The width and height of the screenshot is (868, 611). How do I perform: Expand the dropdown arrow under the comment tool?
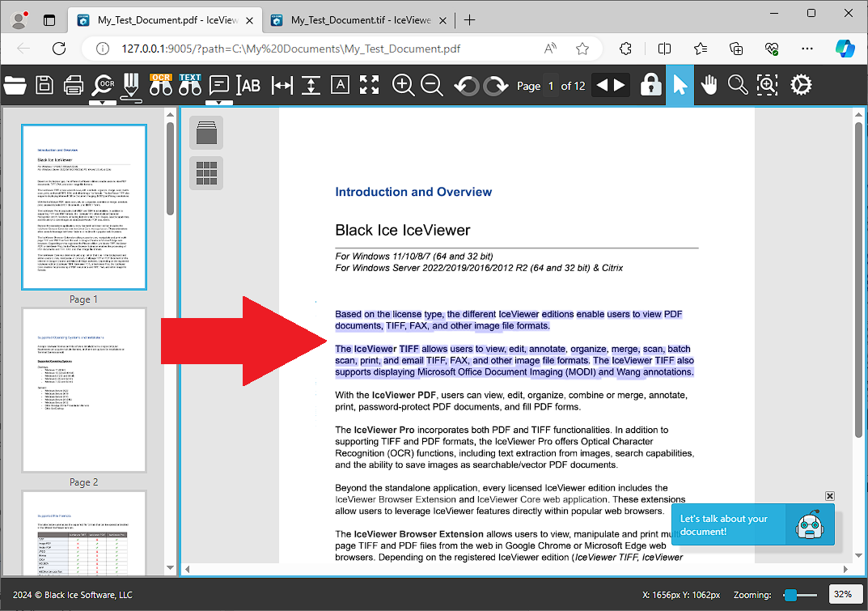219,103
